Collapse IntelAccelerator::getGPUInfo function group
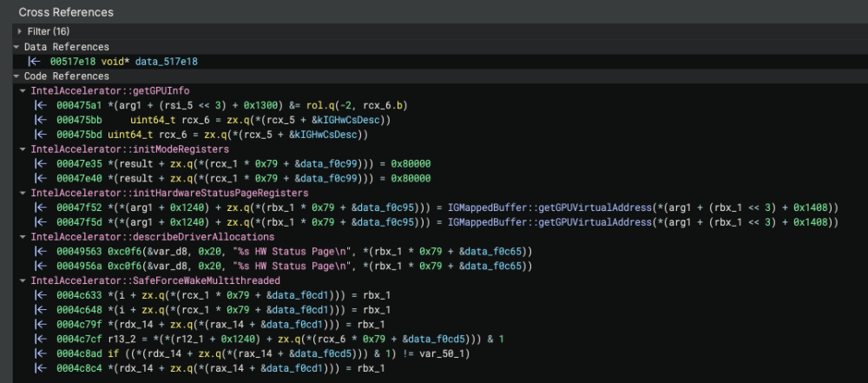Screen dimensions: 868x383 click(x=23, y=90)
